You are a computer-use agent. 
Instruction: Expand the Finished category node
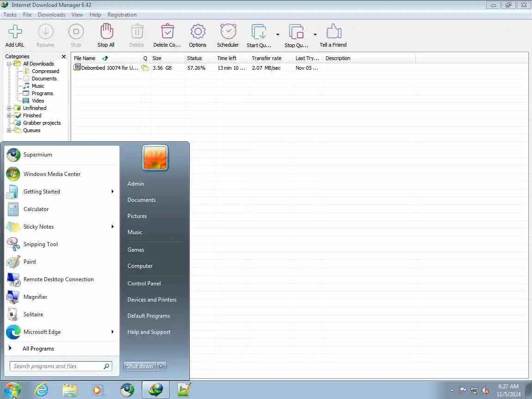pyautogui.click(x=9, y=116)
